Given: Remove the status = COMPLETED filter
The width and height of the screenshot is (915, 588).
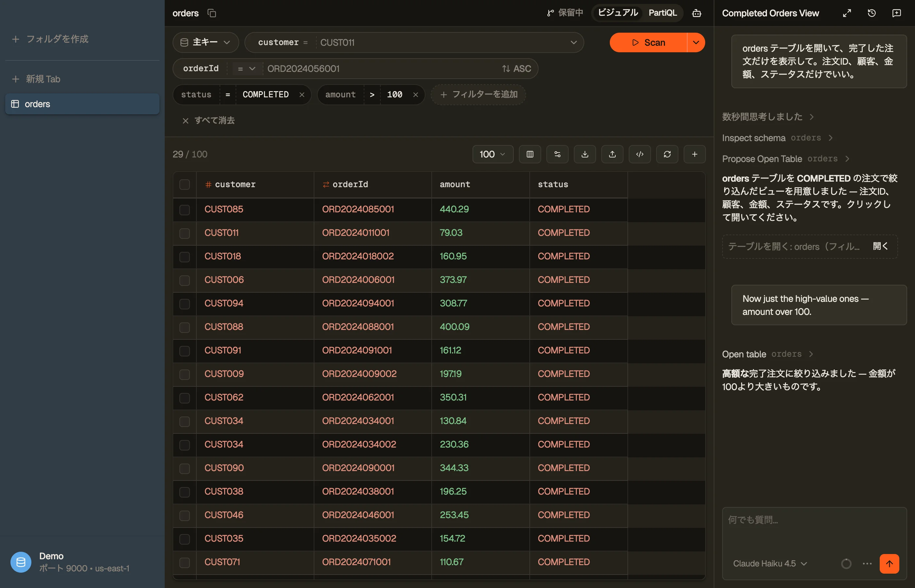Looking at the screenshot, I should 302,95.
